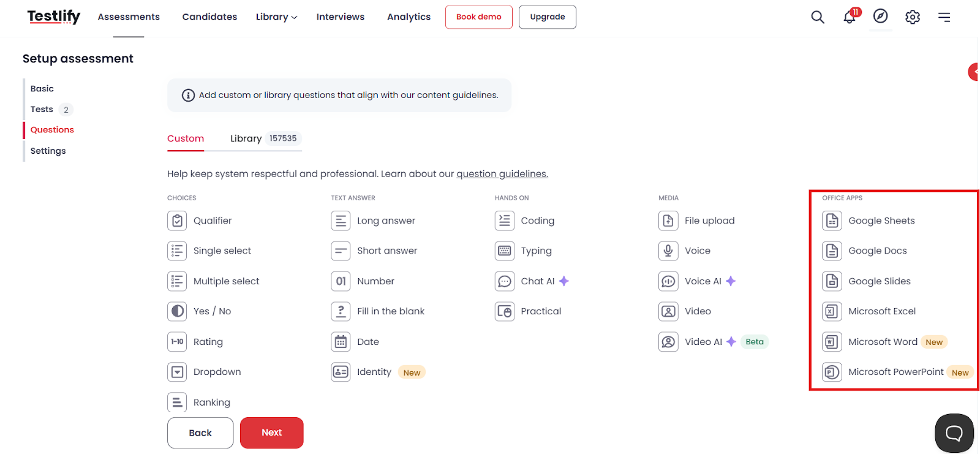Choose the Google Sheets question icon
Image resolution: width=980 pixels, height=454 pixels.
832,221
